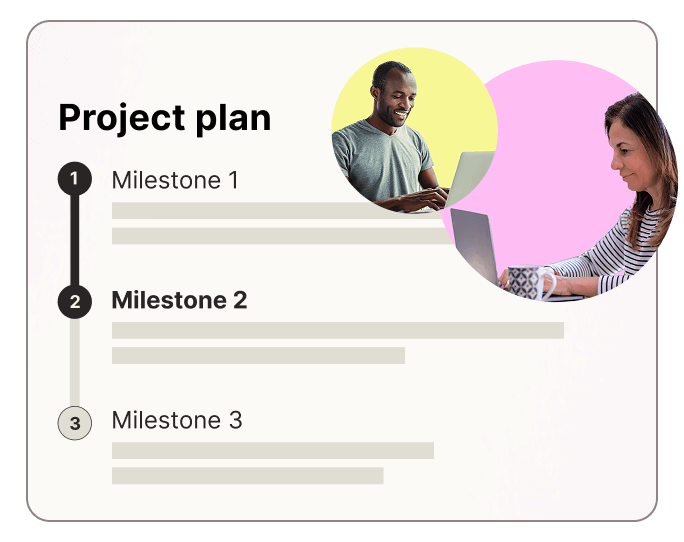This screenshot has height=542, width=684.
Task: Click the grey step 3 circle
Action: coord(75,423)
